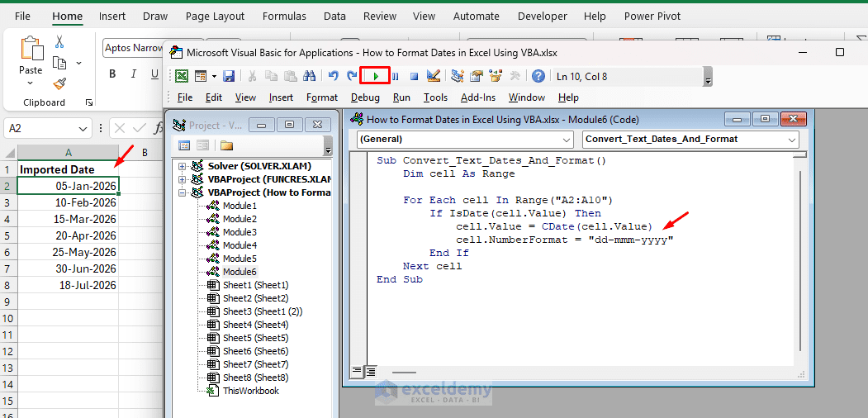Collapse the VBAProject (How to Format) node
Screen dimensions: 868x418
tap(183, 192)
